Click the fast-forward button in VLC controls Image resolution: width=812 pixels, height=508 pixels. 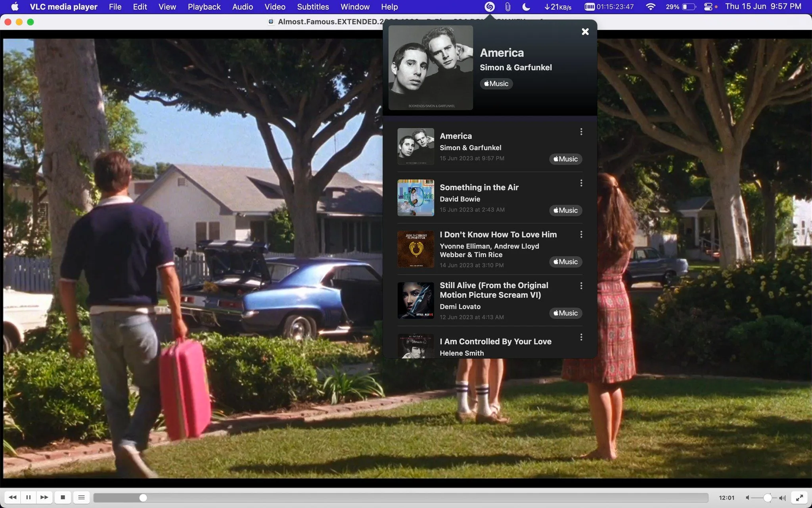click(44, 497)
